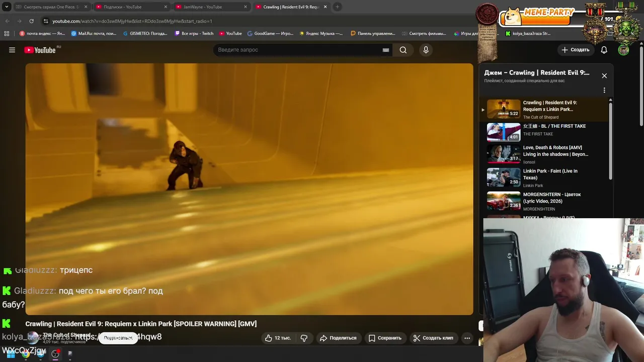Click the browser address bar URL

(x=132, y=21)
